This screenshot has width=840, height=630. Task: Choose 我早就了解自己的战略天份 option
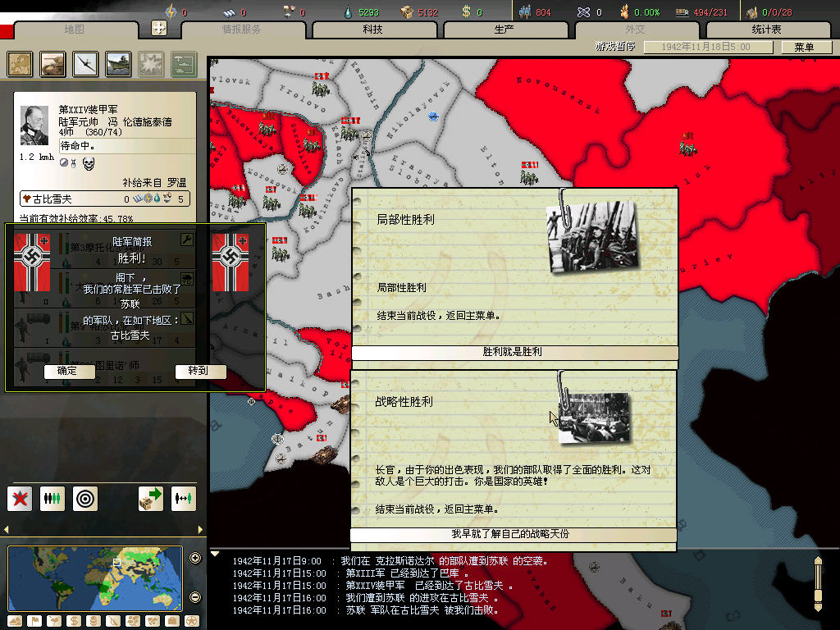coord(514,534)
